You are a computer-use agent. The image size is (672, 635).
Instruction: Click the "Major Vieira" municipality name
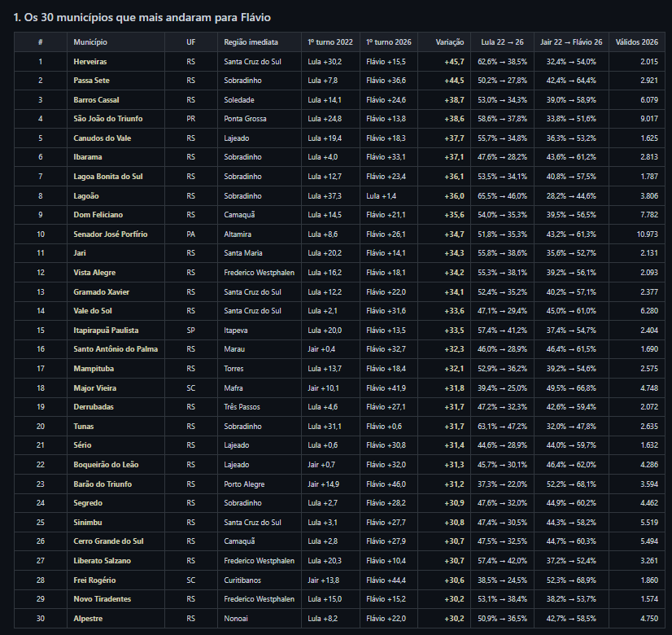[94, 388]
